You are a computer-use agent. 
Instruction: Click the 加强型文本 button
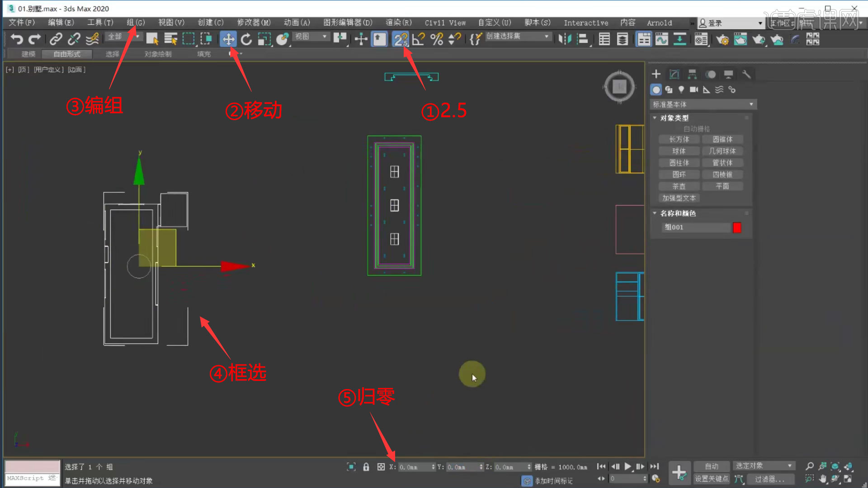click(679, 198)
